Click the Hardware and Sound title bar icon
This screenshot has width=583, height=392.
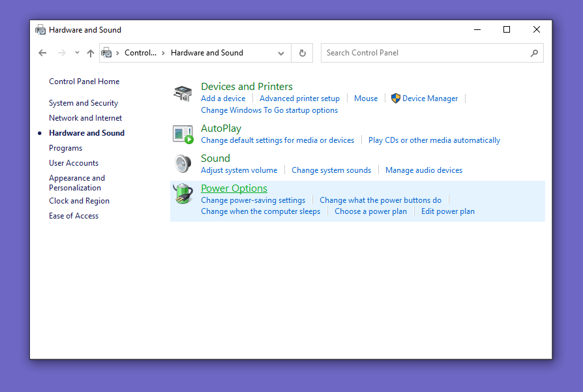(40, 30)
